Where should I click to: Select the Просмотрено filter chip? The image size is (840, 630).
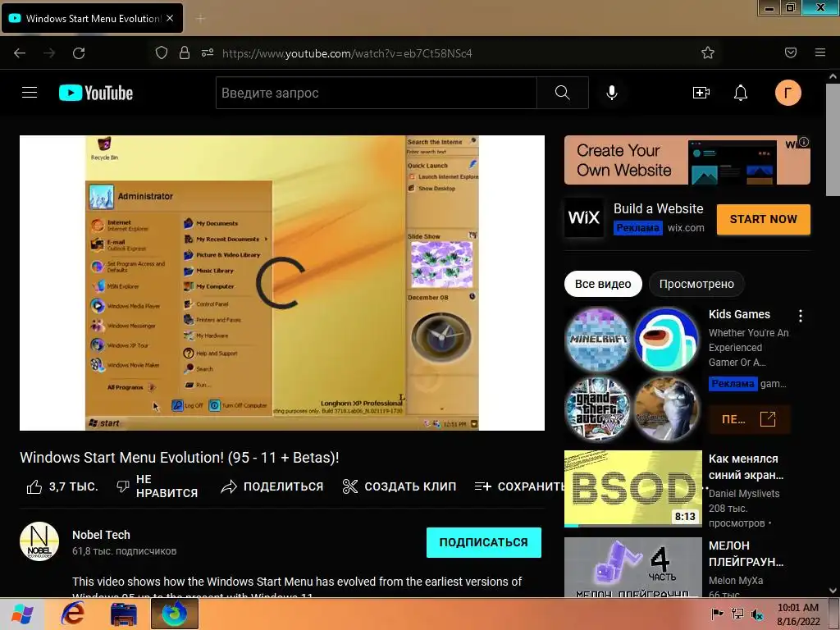(x=696, y=284)
